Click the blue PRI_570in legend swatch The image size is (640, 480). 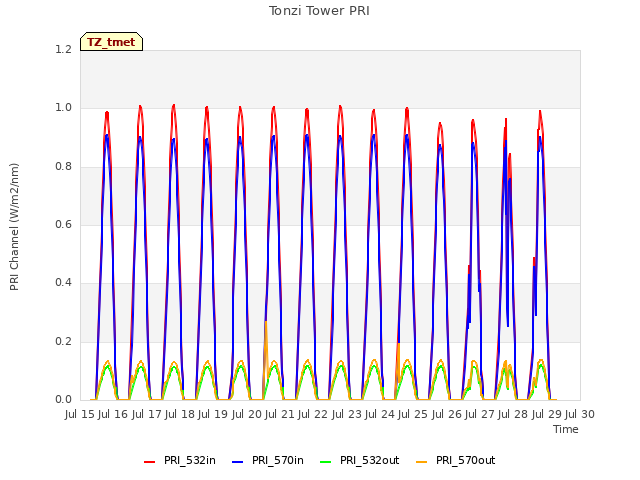[x=238, y=462]
